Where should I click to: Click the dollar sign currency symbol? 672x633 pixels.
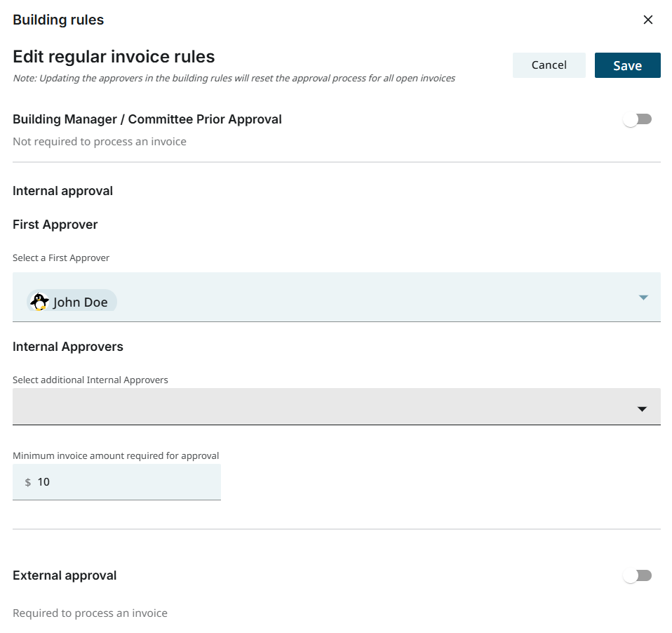click(x=28, y=482)
